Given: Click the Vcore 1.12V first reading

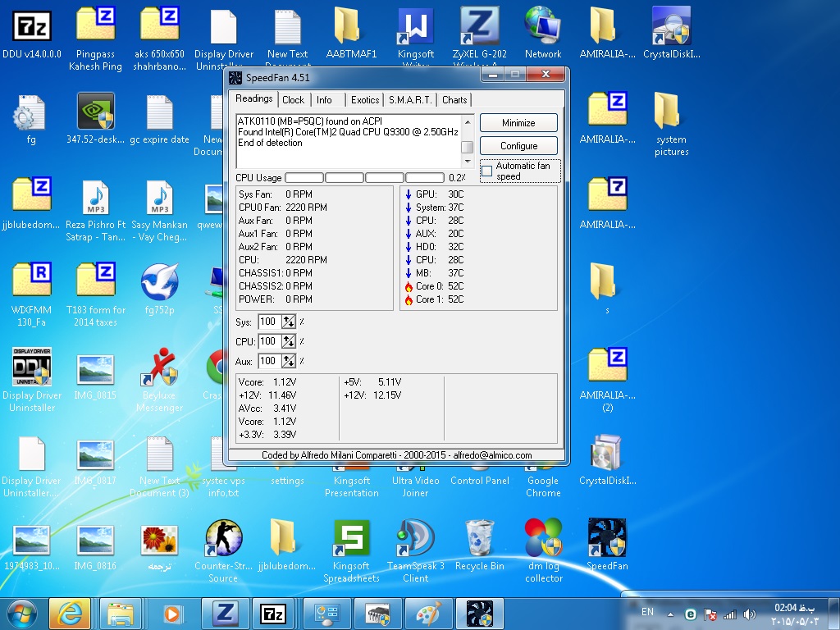Looking at the screenshot, I should (x=267, y=382).
